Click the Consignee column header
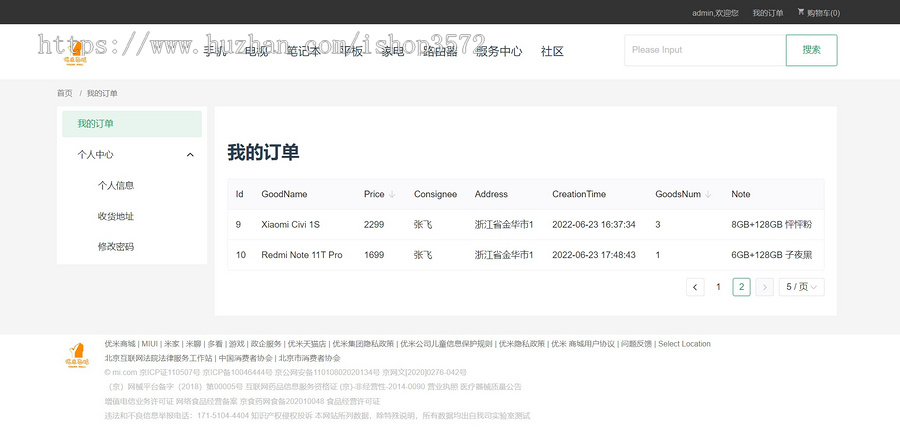Screen dimensions: 900x442 tap(436, 194)
